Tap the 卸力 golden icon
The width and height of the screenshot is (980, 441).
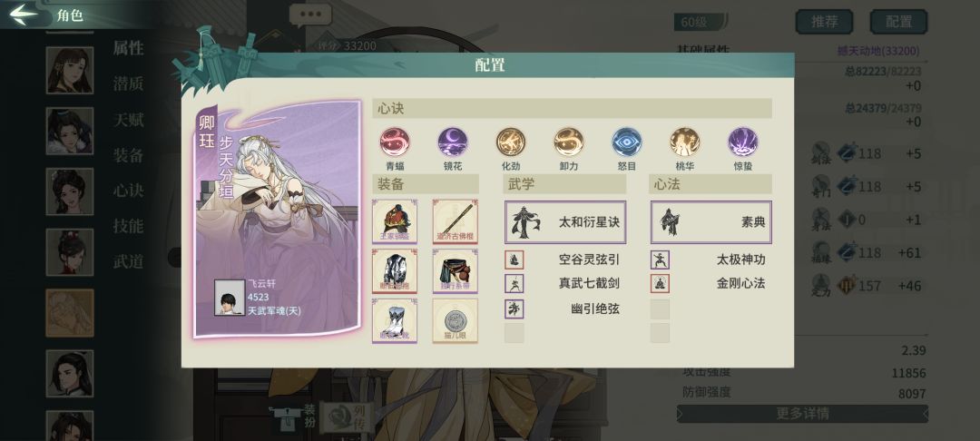point(569,142)
